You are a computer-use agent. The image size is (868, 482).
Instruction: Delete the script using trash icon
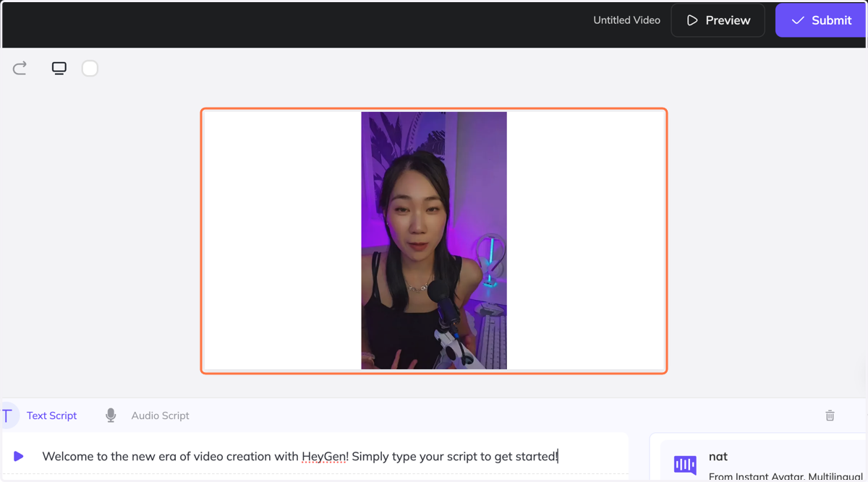click(x=830, y=416)
